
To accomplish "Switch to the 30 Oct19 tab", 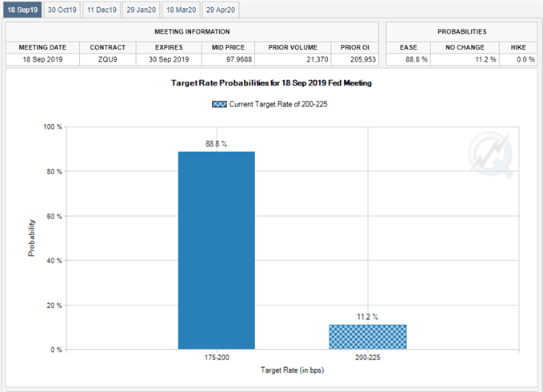I will 62,10.
